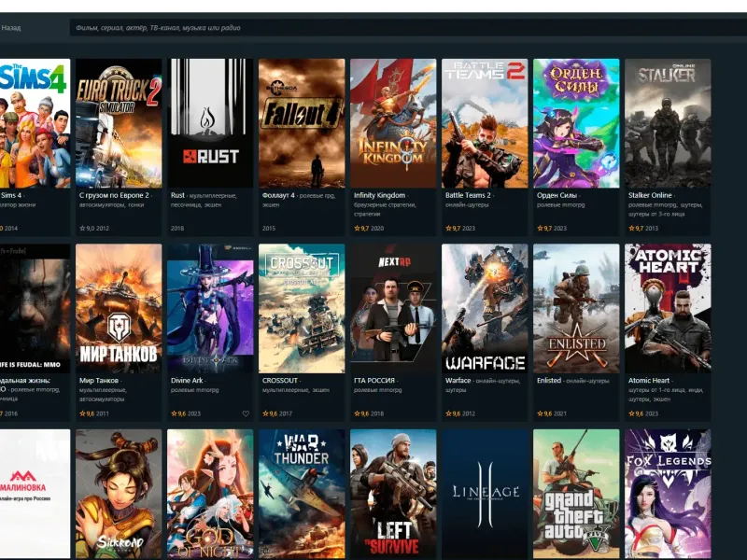747x560 pixels.
Task: Go back with the Назад button
Action: point(10,28)
